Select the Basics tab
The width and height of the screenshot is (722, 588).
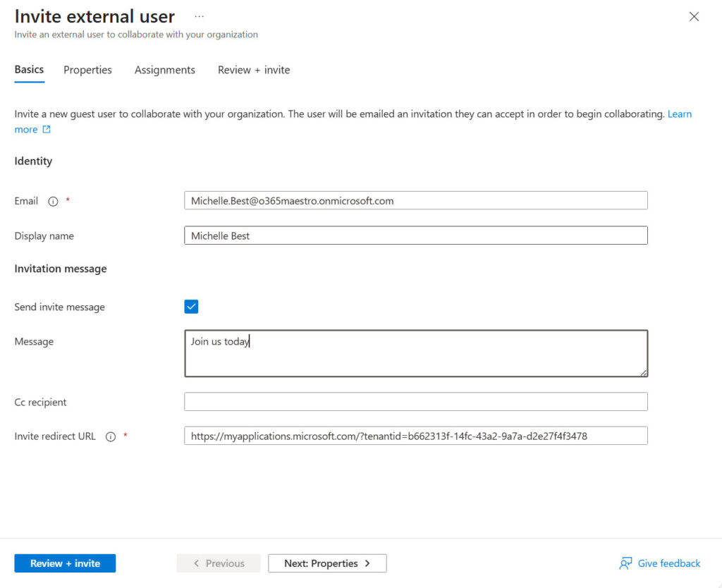(29, 70)
